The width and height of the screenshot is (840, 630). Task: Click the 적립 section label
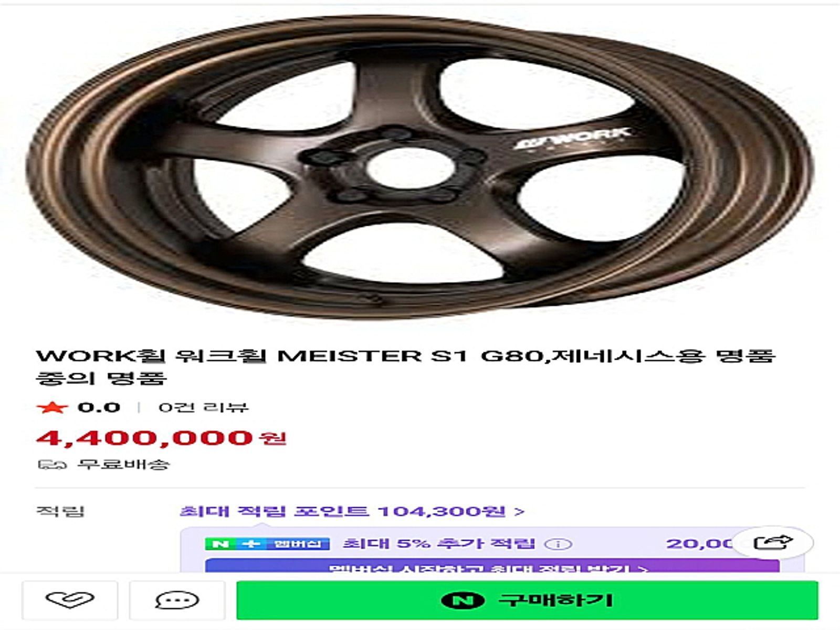60,511
